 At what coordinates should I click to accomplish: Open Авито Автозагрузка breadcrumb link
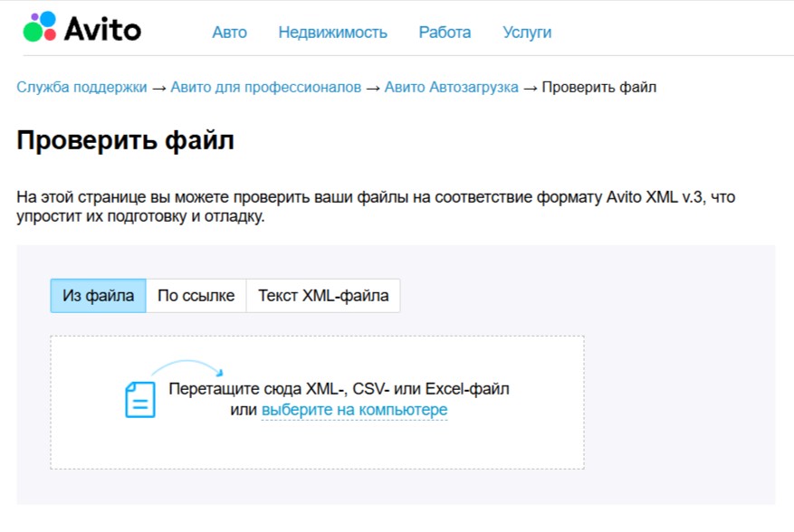point(451,87)
